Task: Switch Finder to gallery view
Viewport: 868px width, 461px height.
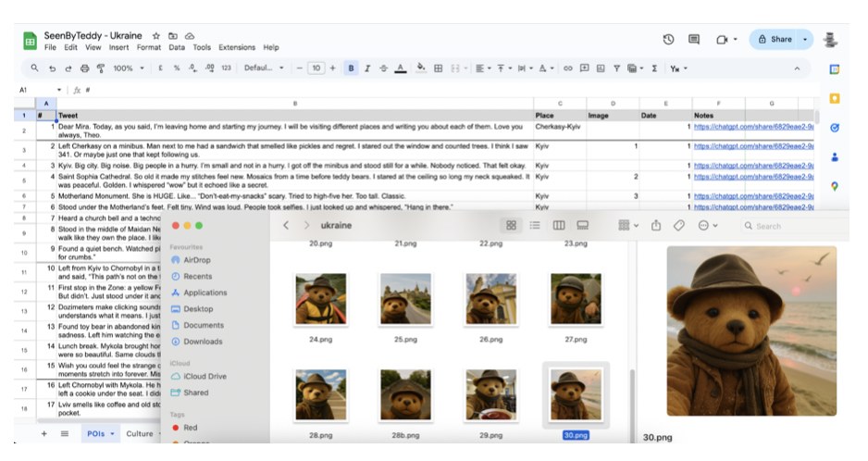Action: pos(582,226)
